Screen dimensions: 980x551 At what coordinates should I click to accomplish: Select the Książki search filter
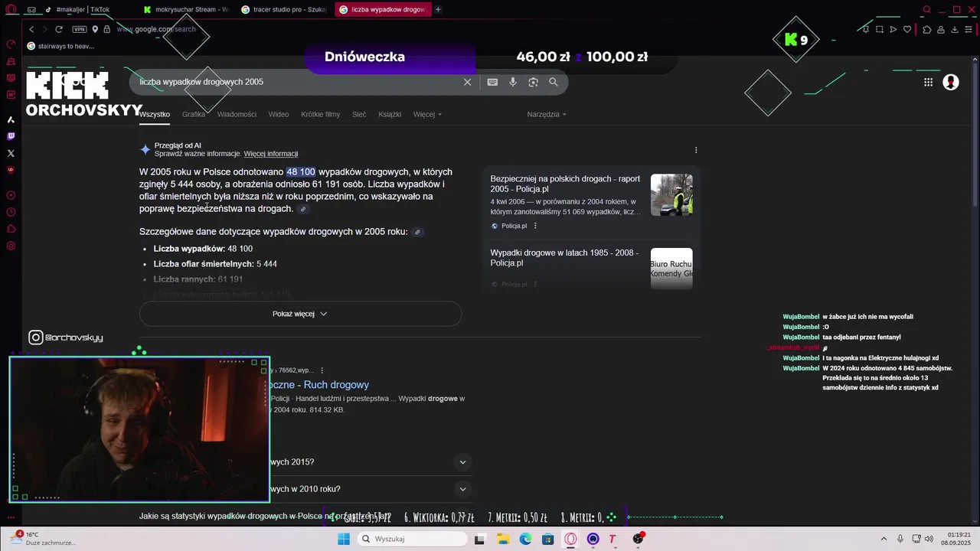390,114
